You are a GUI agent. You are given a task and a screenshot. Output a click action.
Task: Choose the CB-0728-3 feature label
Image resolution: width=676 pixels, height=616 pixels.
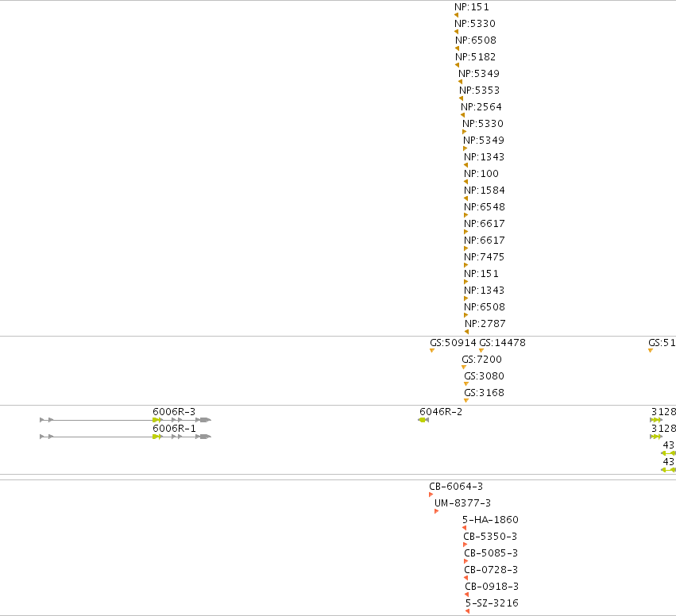click(491, 570)
